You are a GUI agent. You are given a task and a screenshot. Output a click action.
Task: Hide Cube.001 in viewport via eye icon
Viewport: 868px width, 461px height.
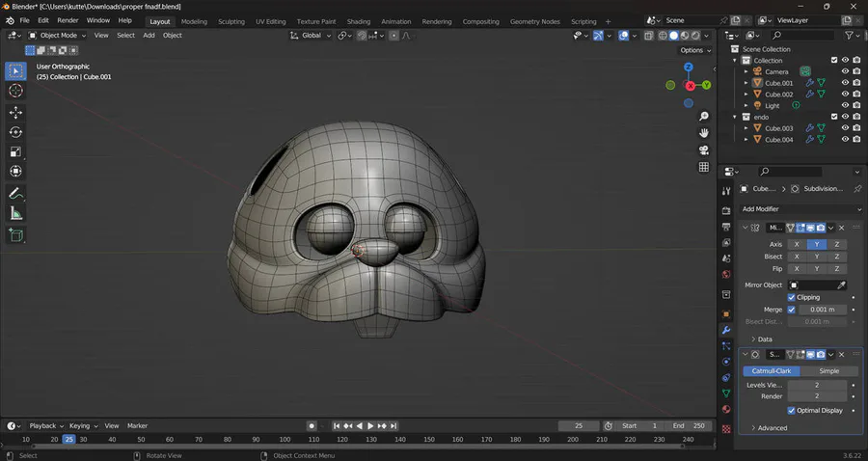point(845,83)
